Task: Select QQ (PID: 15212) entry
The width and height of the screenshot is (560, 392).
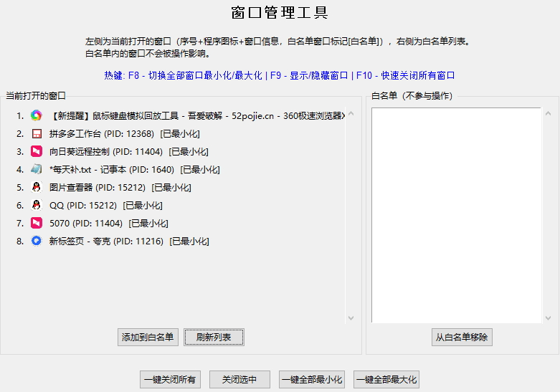Action: click(x=105, y=205)
